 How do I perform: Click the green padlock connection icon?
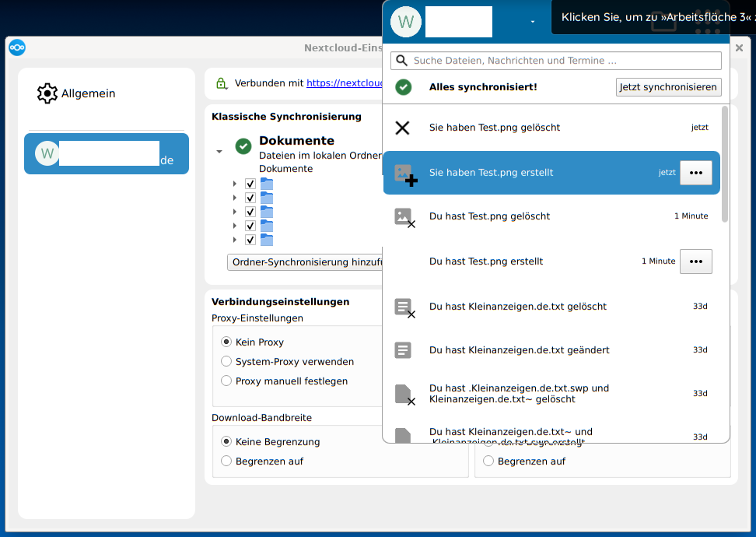pos(222,83)
